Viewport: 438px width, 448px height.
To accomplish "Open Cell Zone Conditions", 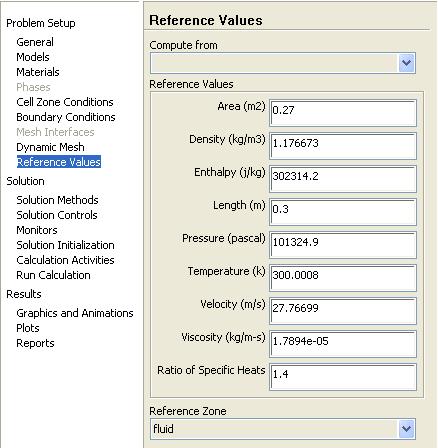I will point(65,102).
